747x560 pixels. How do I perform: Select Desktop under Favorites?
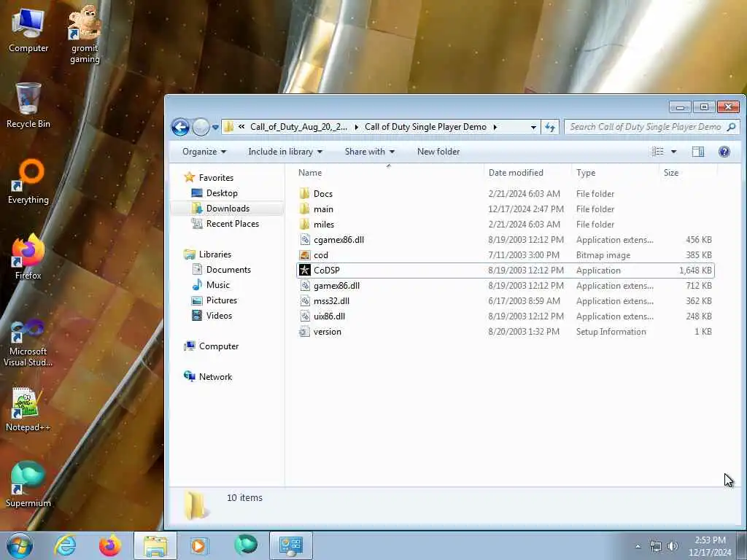pyautogui.click(x=222, y=192)
